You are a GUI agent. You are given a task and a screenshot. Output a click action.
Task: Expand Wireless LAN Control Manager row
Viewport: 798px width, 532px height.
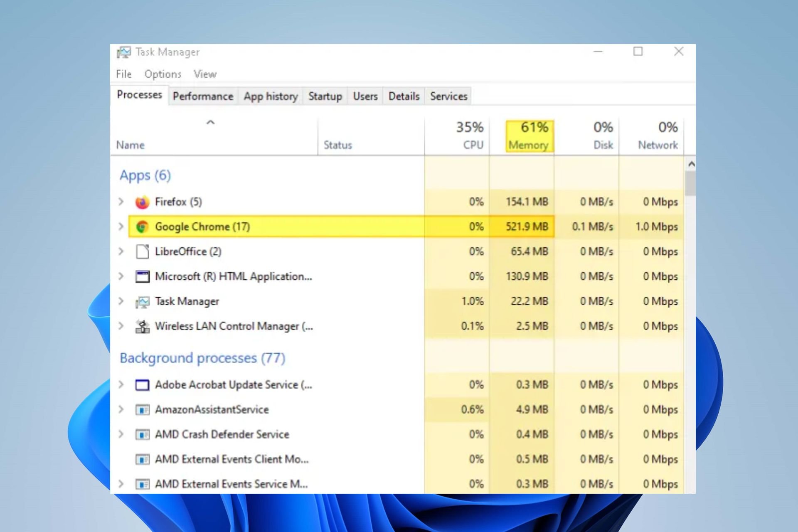(121, 326)
